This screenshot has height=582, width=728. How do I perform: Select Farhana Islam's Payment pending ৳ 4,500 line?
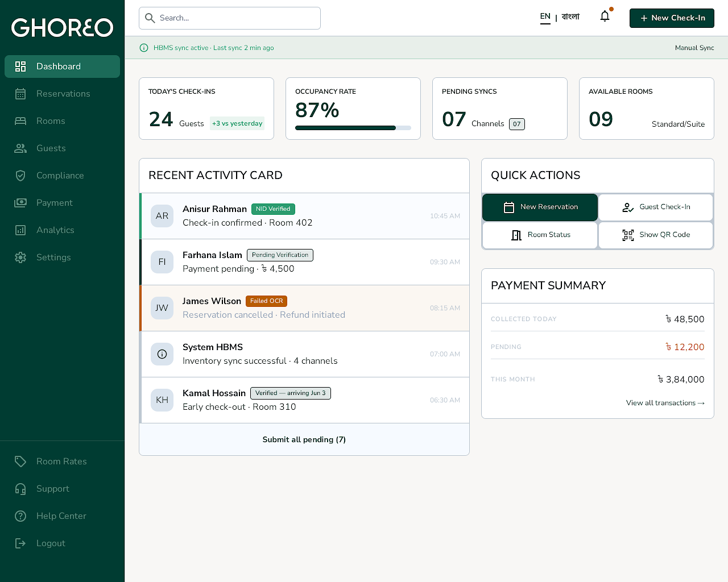(238, 269)
